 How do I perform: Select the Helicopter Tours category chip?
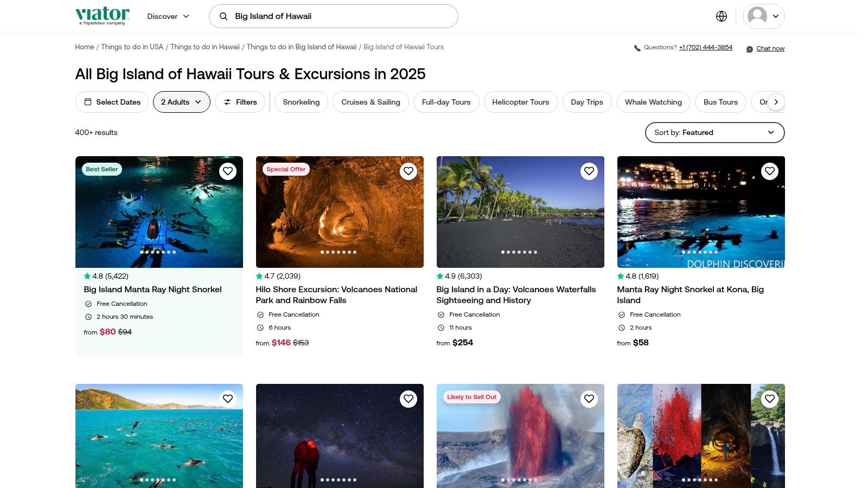521,102
